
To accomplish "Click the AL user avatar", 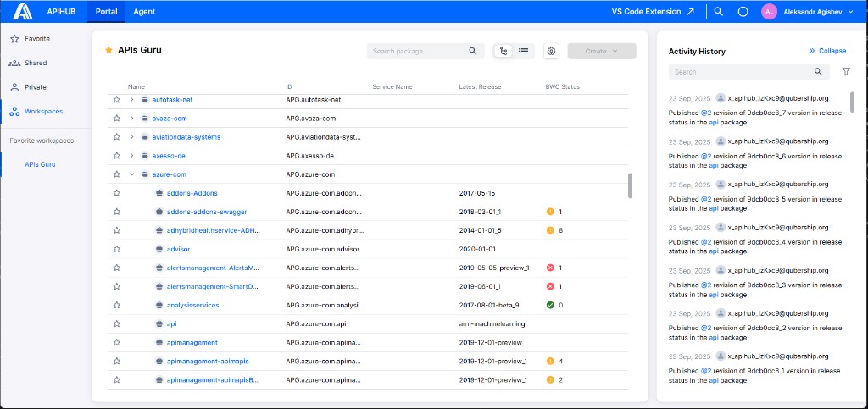I will [769, 12].
